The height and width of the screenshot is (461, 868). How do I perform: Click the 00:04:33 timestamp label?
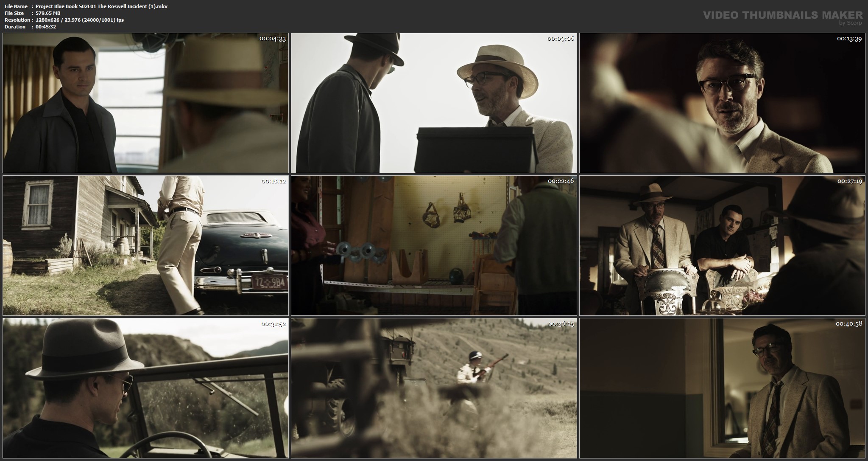coord(273,39)
